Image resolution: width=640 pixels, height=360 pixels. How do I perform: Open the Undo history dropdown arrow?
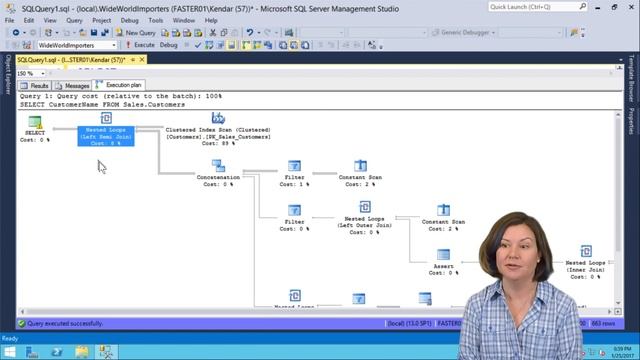coord(258,33)
